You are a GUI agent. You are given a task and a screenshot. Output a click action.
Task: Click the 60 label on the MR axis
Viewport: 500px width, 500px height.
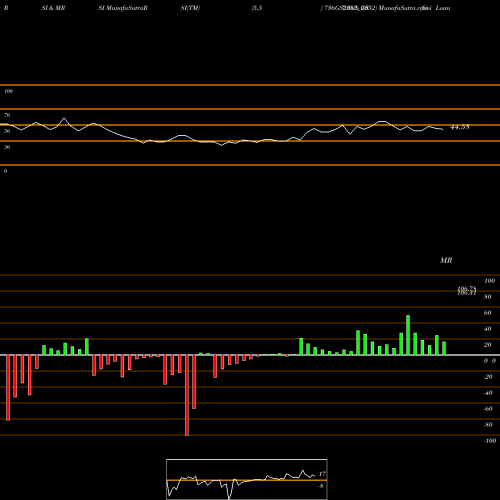pyautogui.click(x=488, y=313)
